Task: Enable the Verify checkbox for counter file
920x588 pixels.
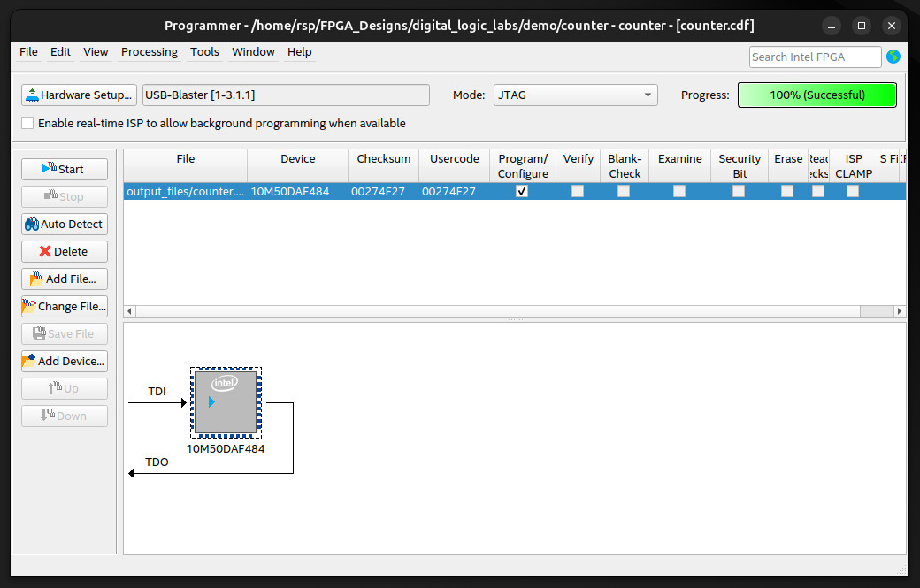Action: tap(578, 191)
